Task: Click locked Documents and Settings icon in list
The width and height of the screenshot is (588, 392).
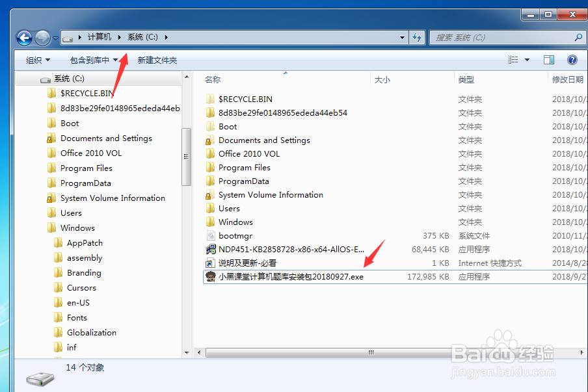Action: [210, 140]
